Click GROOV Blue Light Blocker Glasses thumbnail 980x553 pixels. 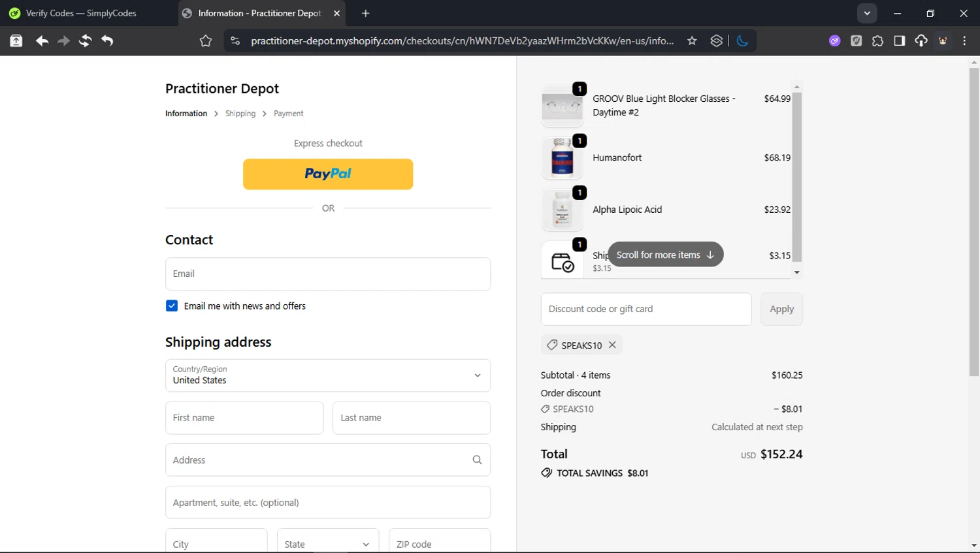pos(562,106)
